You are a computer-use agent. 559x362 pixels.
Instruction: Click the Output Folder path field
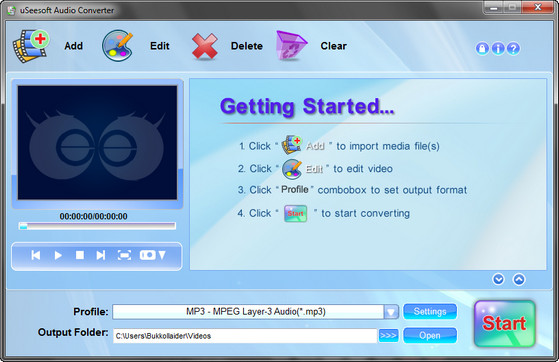click(x=245, y=336)
